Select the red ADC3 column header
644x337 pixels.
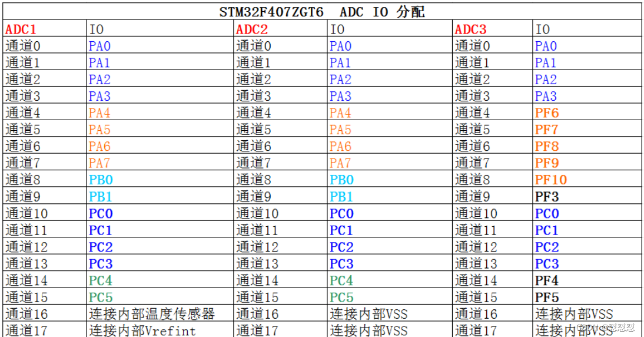pos(471,29)
